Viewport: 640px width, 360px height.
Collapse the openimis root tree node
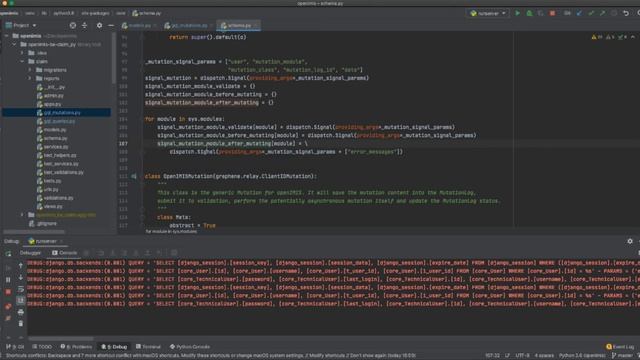tap(7, 36)
